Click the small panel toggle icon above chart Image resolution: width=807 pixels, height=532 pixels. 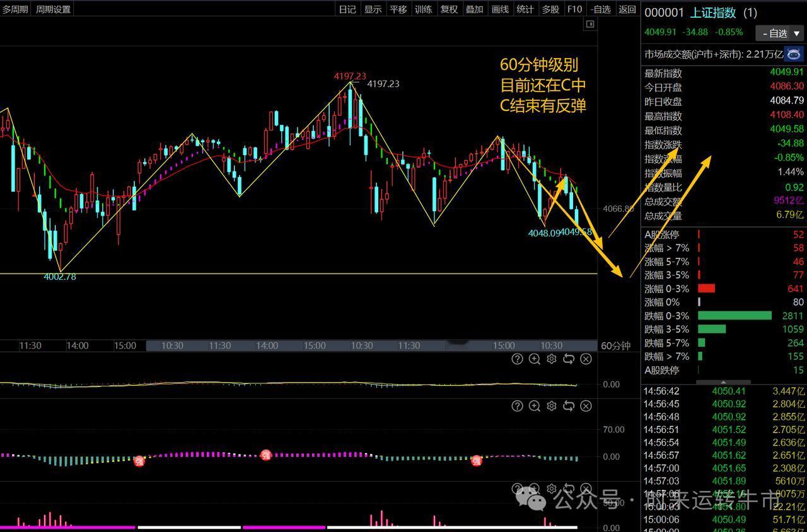click(590, 24)
